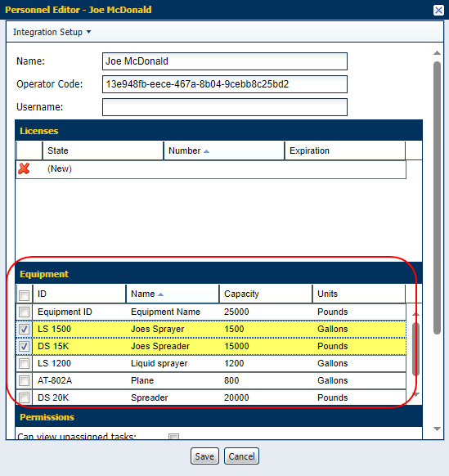
Task: Click the Number column sort arrow
Action: 206,151
